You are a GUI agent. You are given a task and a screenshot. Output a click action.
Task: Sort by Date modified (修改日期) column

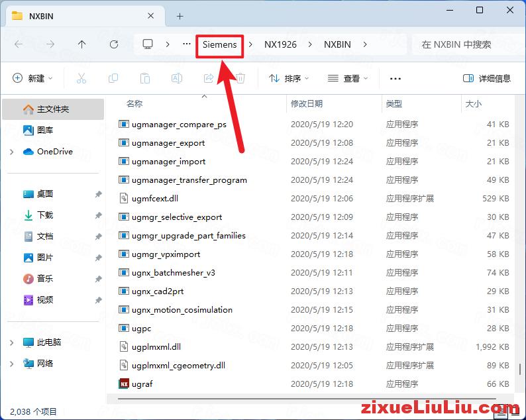(306, 103)
